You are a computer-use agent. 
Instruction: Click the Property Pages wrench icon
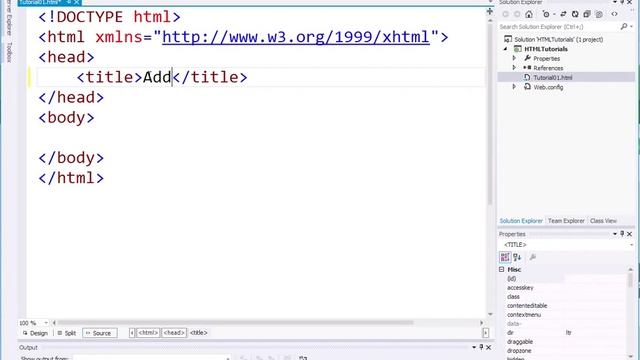pyautogui.click(x=533, y=257)
